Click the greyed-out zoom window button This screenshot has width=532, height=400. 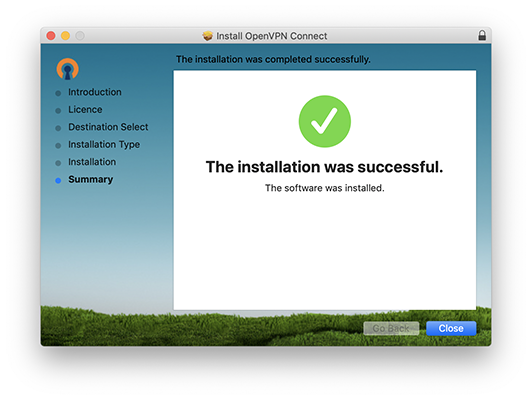pyautogui.click(x=80, y=36)
